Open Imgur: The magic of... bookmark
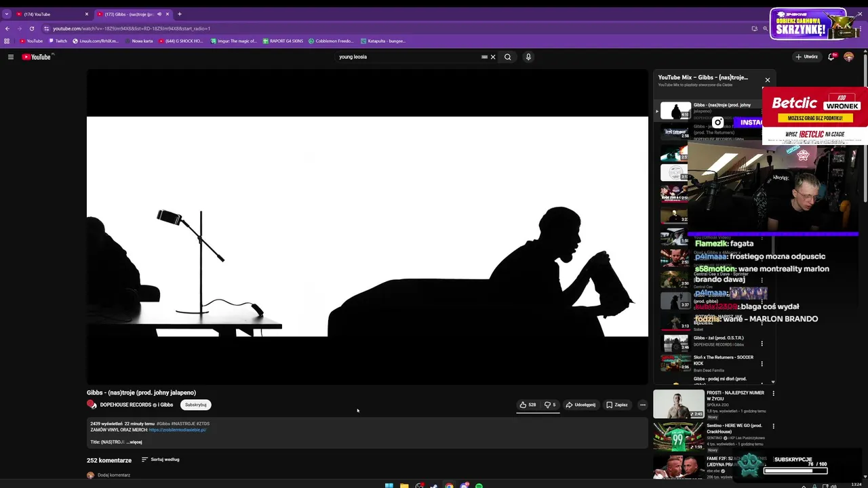 (x=233, y=41)
